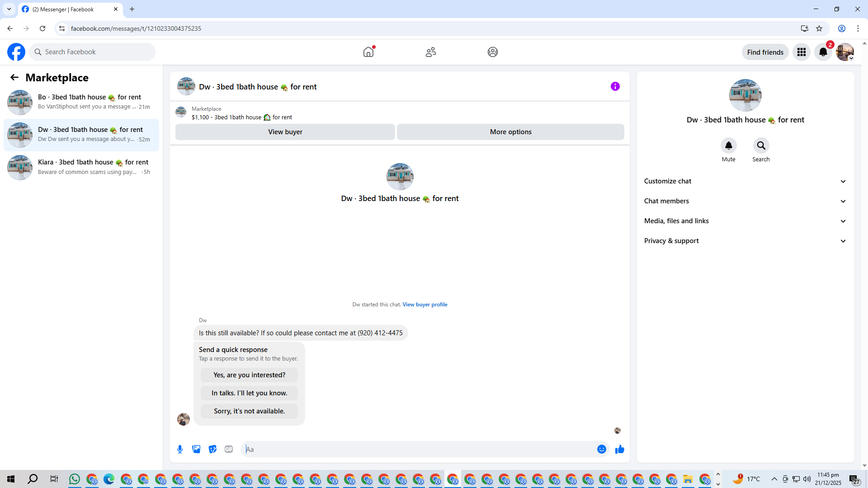Open Windows Start menu
Screen dimensions: 868x488
coord(11,479)
